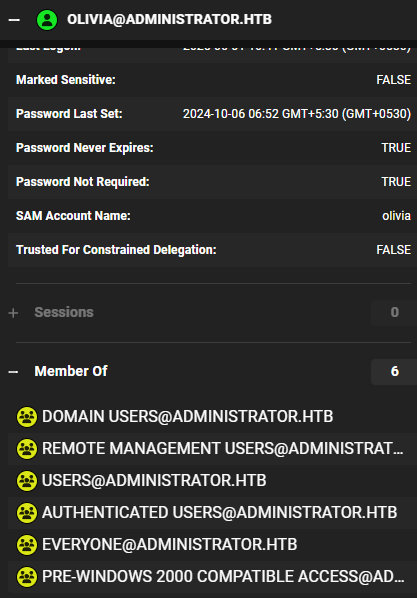
Task: Click the EVERYONE group icon
Action: (x=27, y=545)
